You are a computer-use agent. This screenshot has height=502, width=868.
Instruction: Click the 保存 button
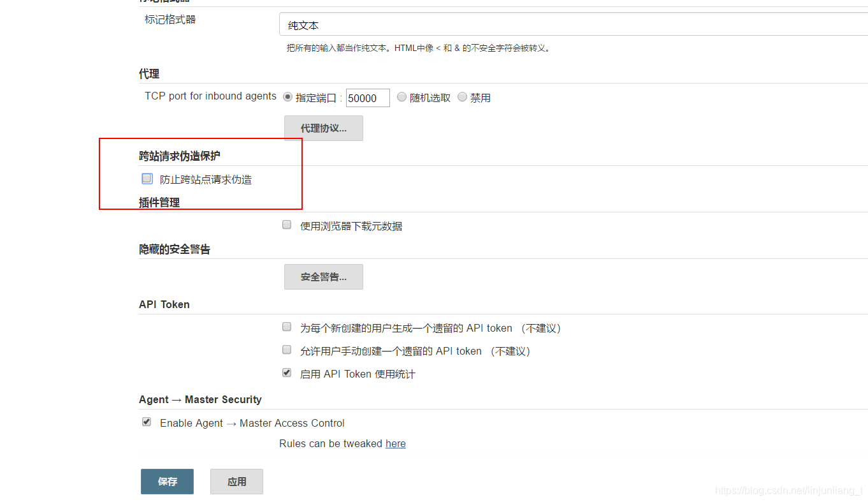point(167,482)
